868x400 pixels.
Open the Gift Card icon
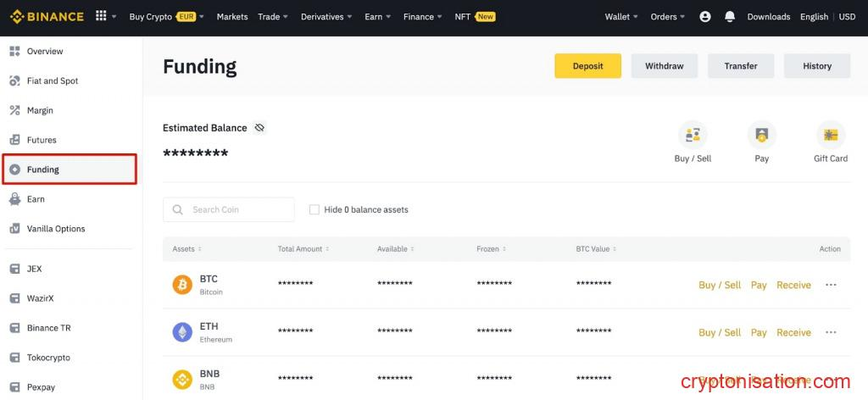click(x=830, y=135)
